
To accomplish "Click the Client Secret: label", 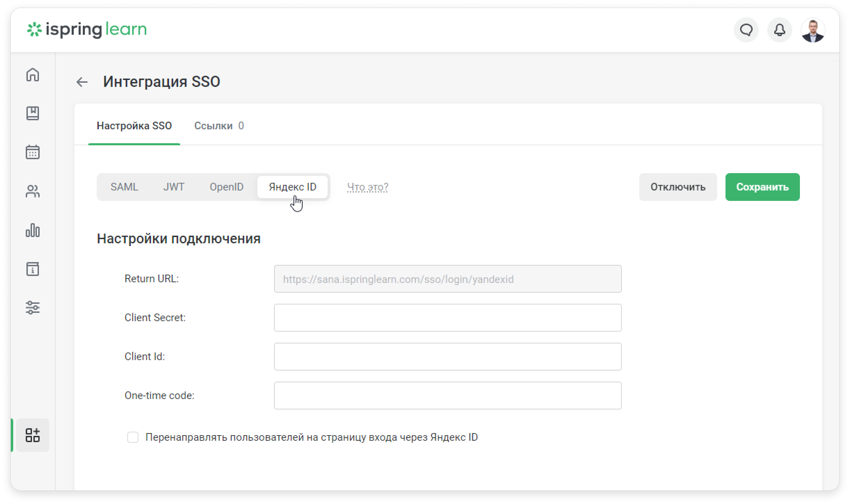I will point(155,318).
